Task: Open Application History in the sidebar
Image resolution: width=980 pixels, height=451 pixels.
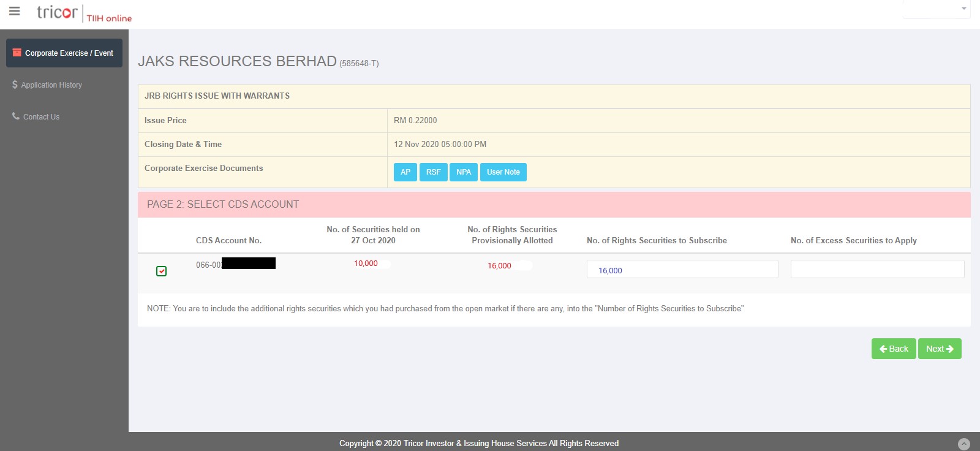Action: 51,85
